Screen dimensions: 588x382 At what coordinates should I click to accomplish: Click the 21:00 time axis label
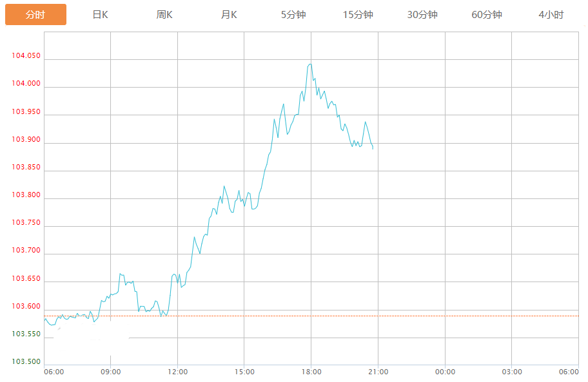click(378, 372)
